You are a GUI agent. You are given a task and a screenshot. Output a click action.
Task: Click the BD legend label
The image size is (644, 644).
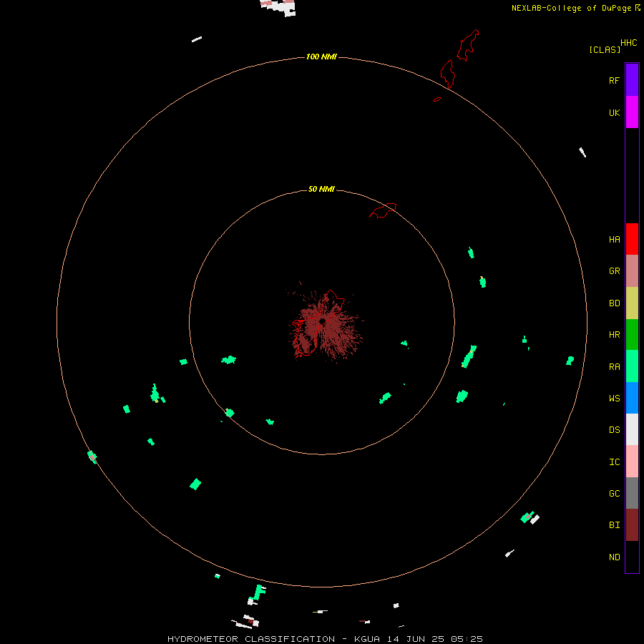coord(615,303)
